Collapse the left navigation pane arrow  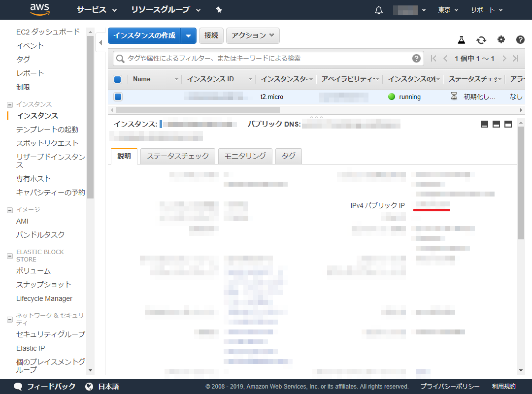[100, 42]
